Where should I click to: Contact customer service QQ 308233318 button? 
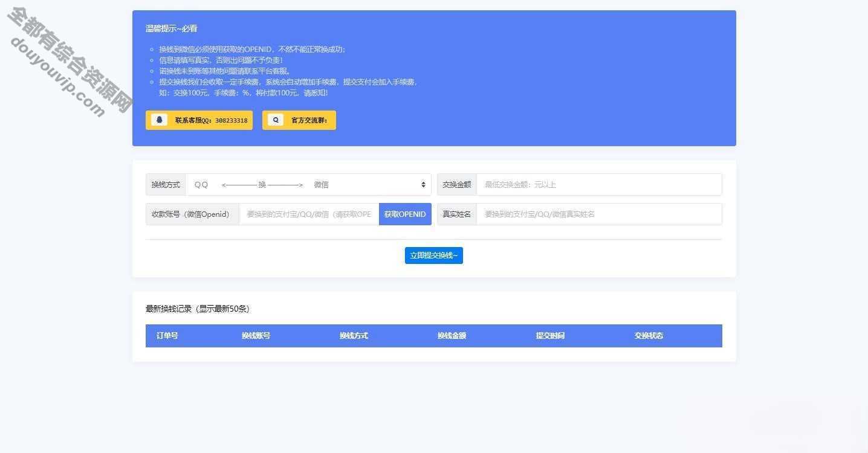[199, 120]
